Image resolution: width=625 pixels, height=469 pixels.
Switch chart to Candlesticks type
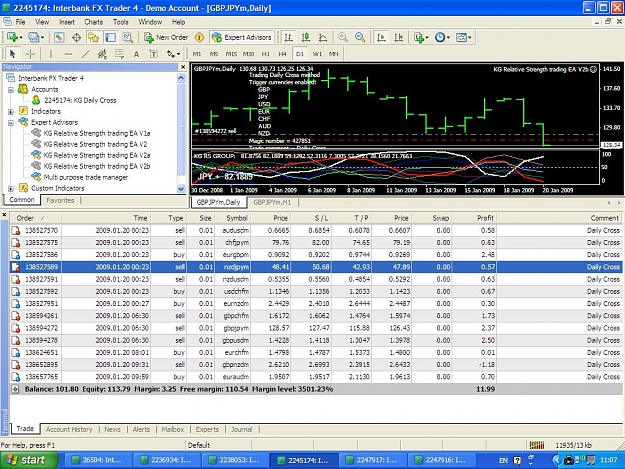coord(305,37)
